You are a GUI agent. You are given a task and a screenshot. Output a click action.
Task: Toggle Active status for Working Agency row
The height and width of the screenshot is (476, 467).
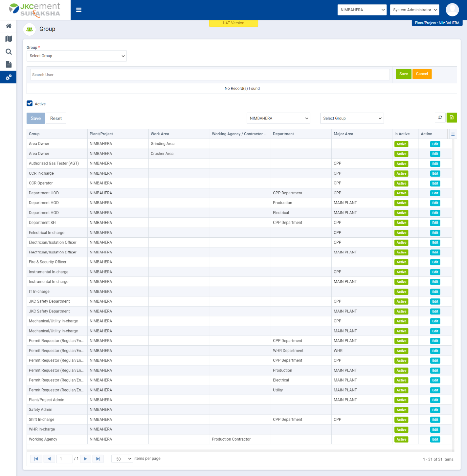[401, 440]
